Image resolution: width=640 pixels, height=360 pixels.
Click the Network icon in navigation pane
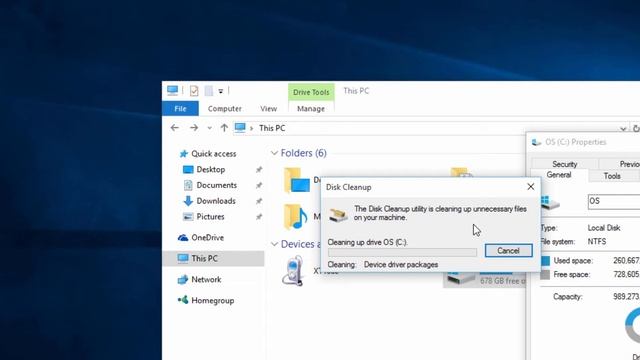pyautogui.click(x=182, y=280)
